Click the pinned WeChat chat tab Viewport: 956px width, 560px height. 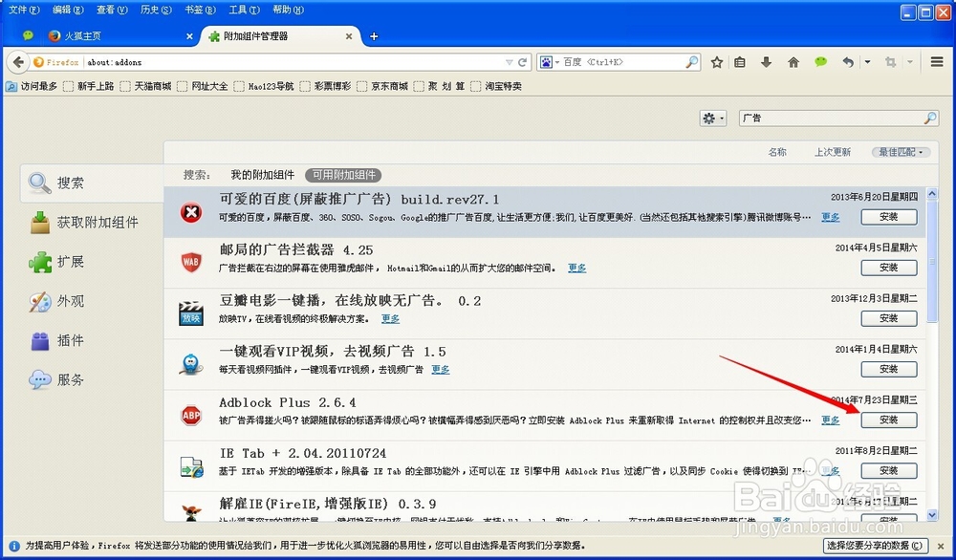[x=28, y=36]
